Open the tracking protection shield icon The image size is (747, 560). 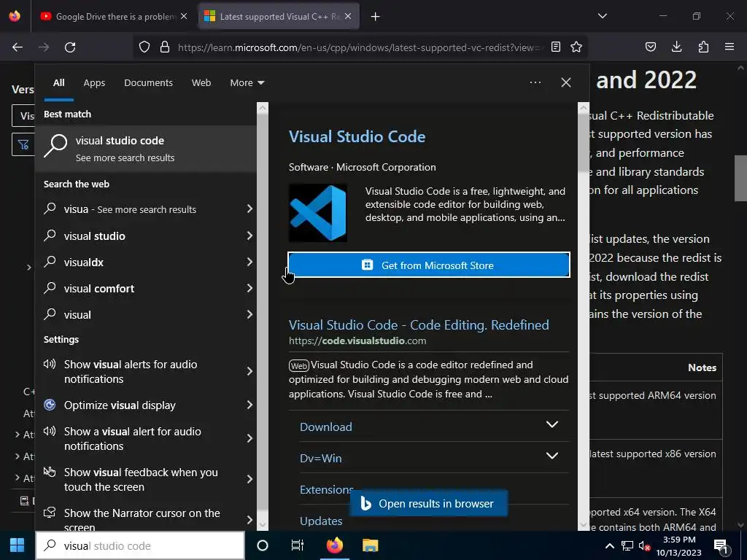[144, 47]
